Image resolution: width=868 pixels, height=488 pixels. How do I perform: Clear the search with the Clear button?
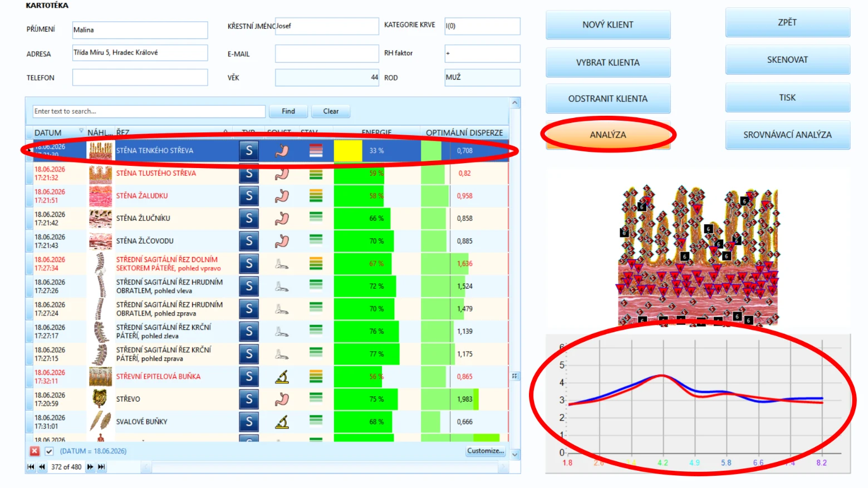pos(331,111)
